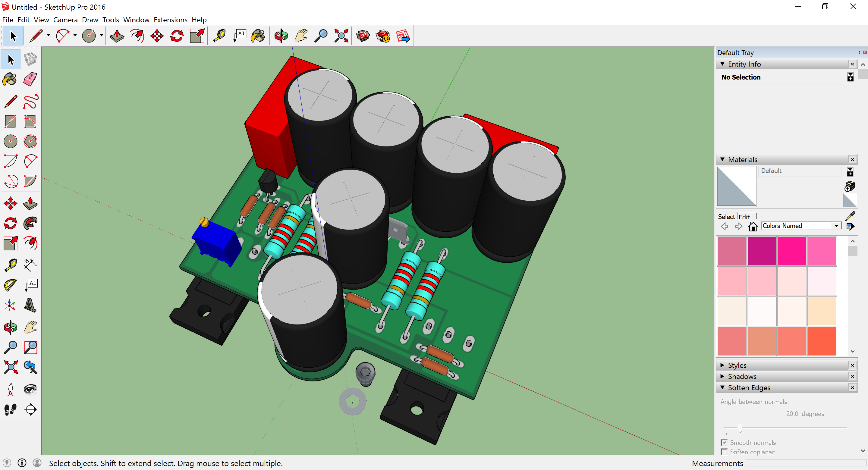
Task: Expand the Shadows panel
Action: coord(722,376)
